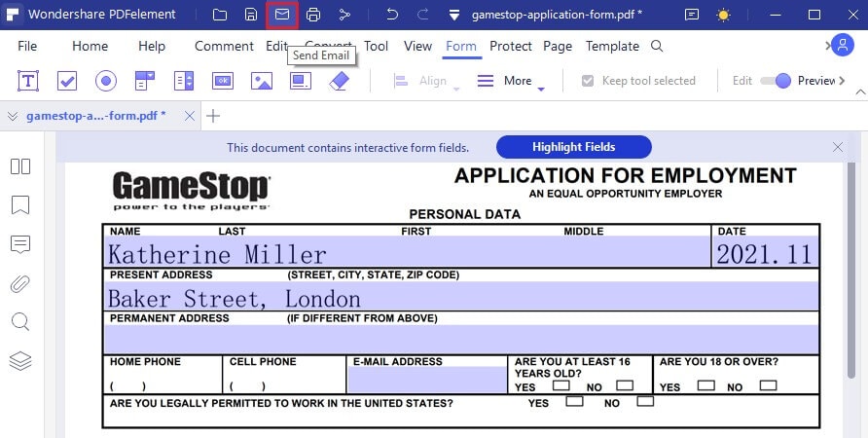Select the List Box form tool
868x438 pixels.
[184, 81]
